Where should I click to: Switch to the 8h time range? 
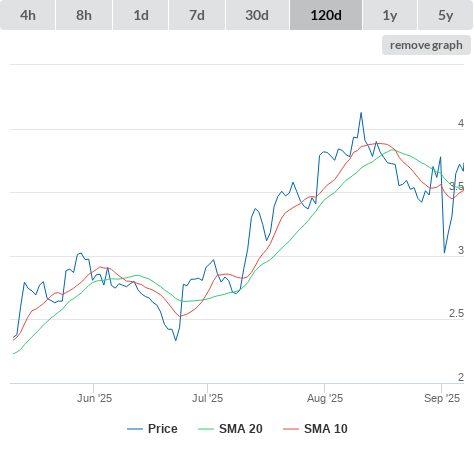84,15
